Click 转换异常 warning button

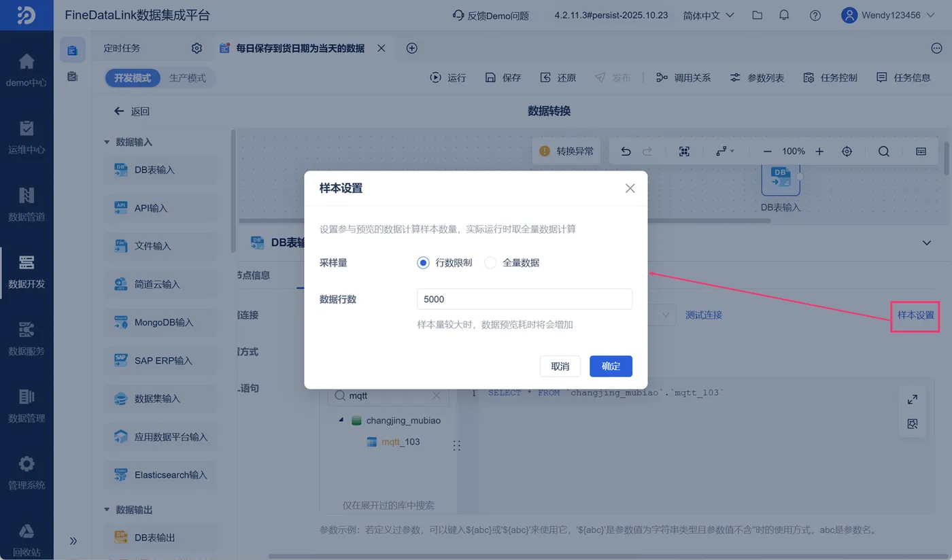(x=566, y=152)
